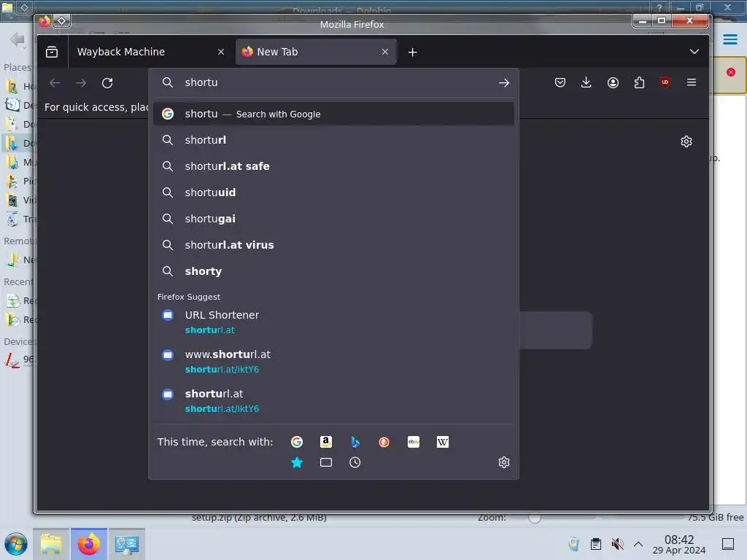Viewport: 747px width, 560px height.
Task: Switch to the Wayback Machine tab
Action: pos(149,52)
